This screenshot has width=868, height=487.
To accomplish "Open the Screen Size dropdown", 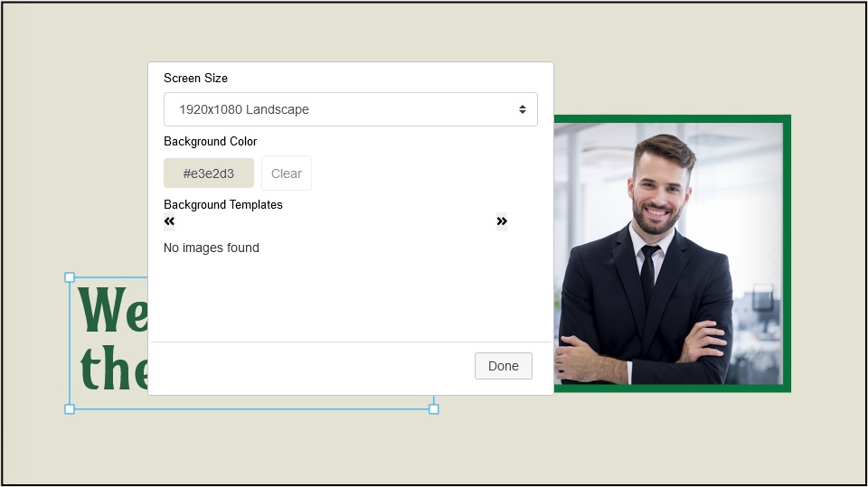I will click(x=350, y=109).
